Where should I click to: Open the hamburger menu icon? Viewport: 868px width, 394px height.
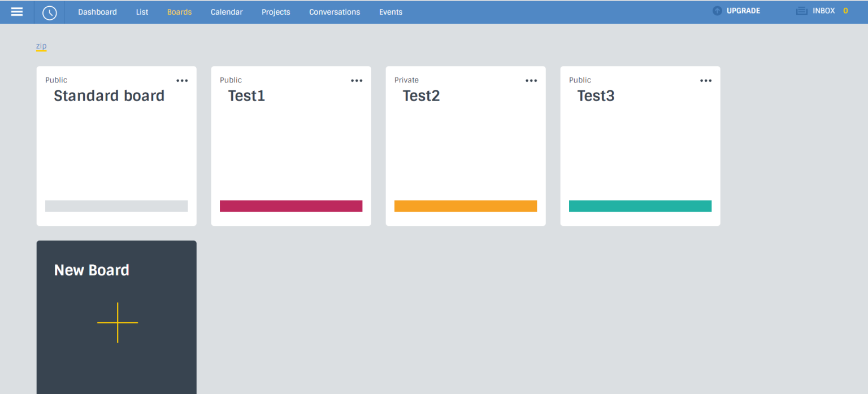click(x=16, y=11)
